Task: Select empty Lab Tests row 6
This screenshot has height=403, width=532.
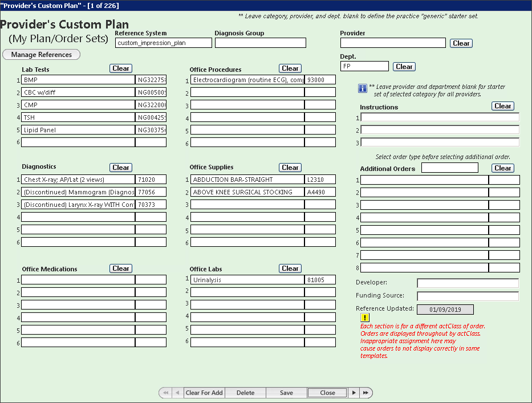Action: [x=78, y=142]
